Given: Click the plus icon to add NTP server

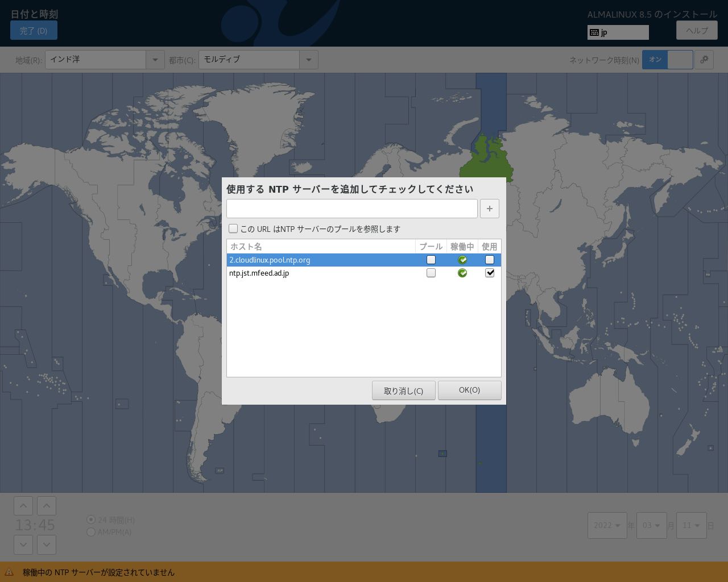Looking at the screenshot, I should pos(489,209).
